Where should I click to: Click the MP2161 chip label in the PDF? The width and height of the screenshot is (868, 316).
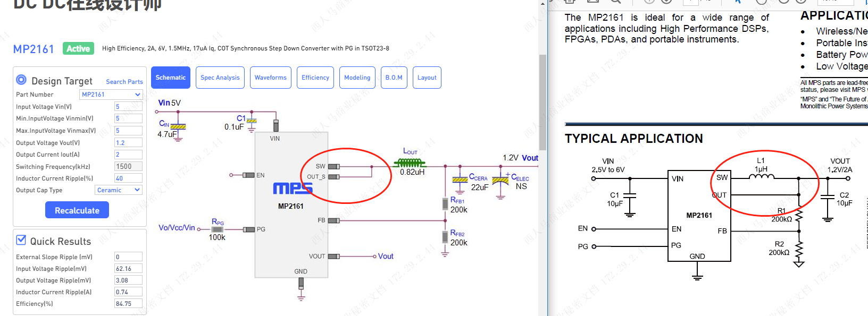[x=699, y=215]
